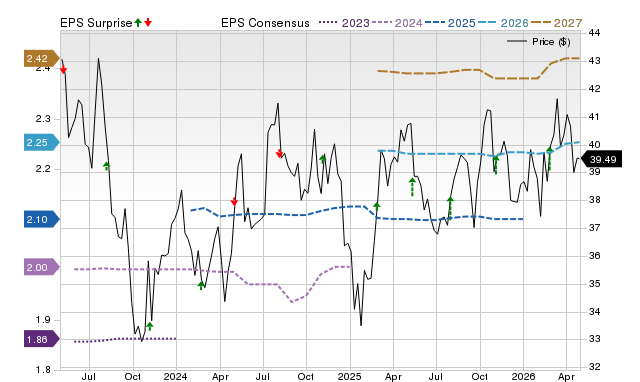
Task: Select the 2.42 gold value tag
Action: [x=42, y=59]
